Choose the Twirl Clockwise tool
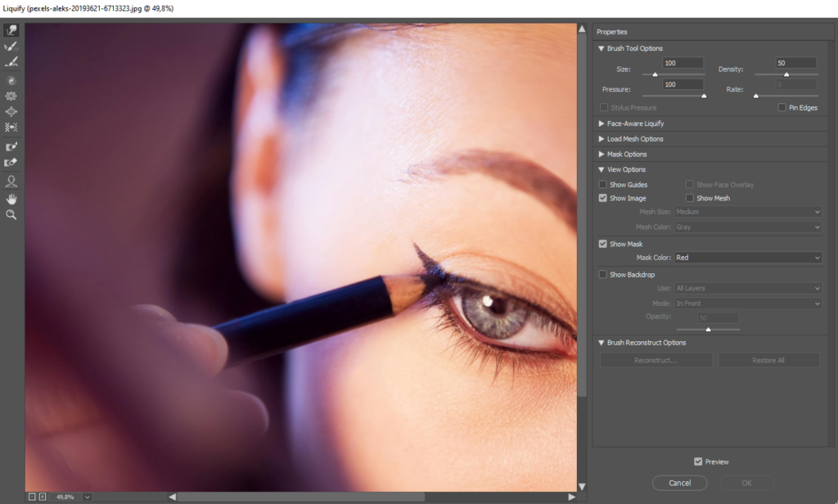 (x=11, y=79)
